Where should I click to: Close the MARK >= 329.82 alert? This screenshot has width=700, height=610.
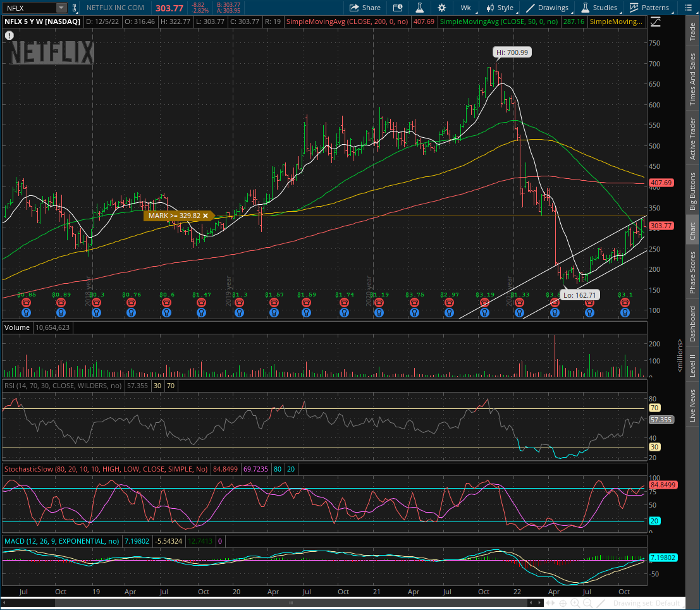click(x=206, y=216)
